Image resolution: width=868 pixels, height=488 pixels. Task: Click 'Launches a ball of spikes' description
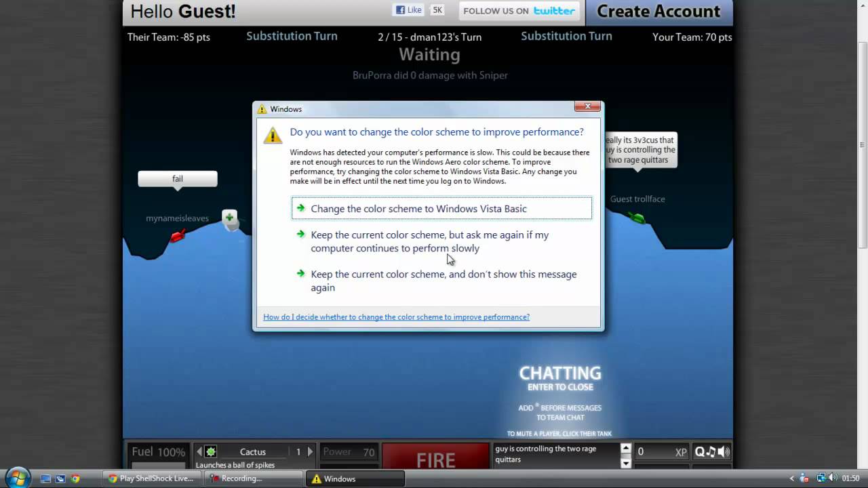[235, 465]
